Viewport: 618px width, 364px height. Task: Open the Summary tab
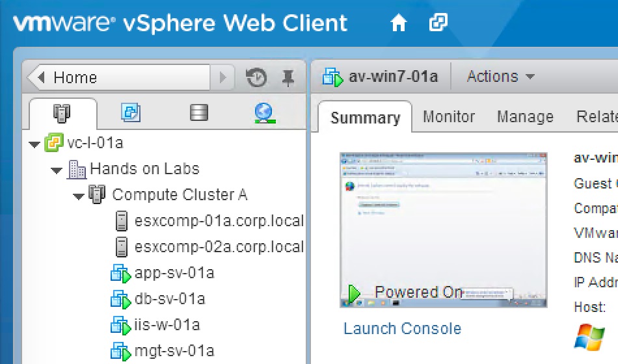coord(366,118)
